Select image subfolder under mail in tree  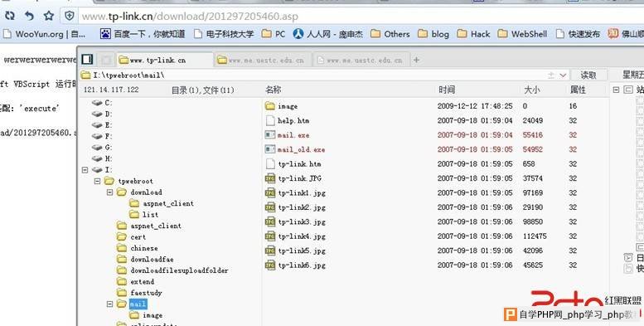point(146,315)
